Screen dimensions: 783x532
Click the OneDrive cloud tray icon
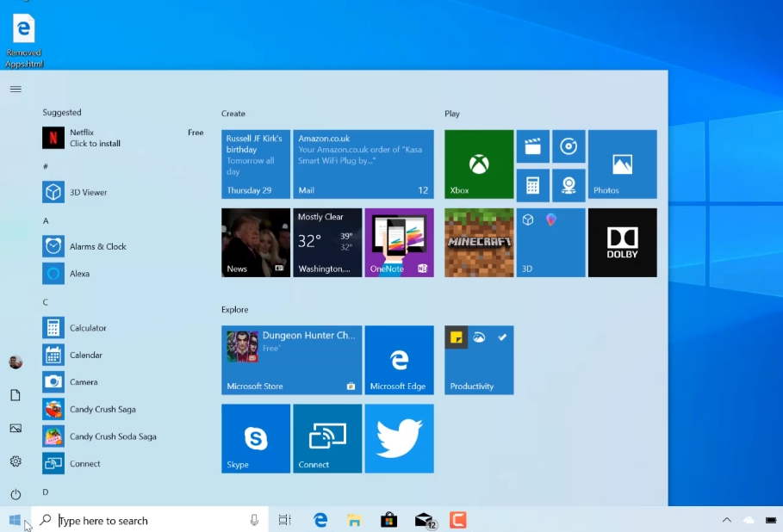[x=749, y=520]
